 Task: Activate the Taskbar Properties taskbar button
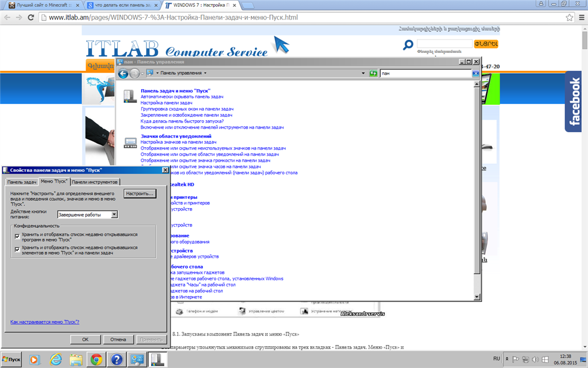[157, 360]
